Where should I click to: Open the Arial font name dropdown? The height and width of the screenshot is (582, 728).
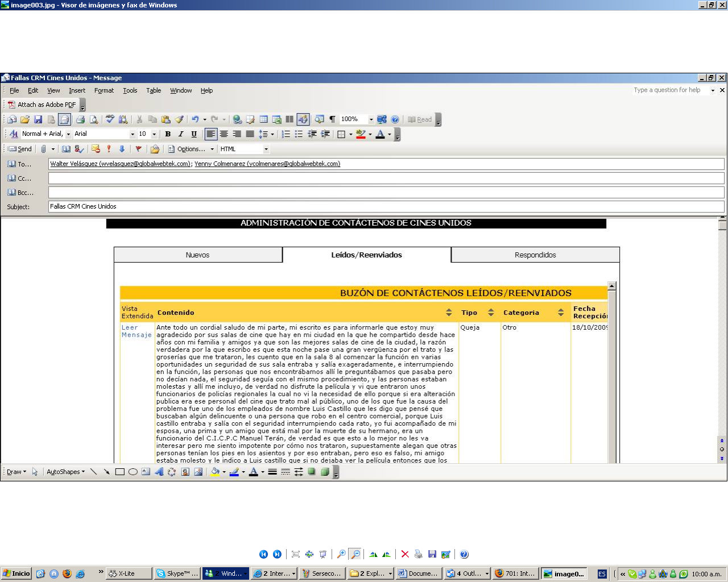pyautogui.click(x=133, y=134)
